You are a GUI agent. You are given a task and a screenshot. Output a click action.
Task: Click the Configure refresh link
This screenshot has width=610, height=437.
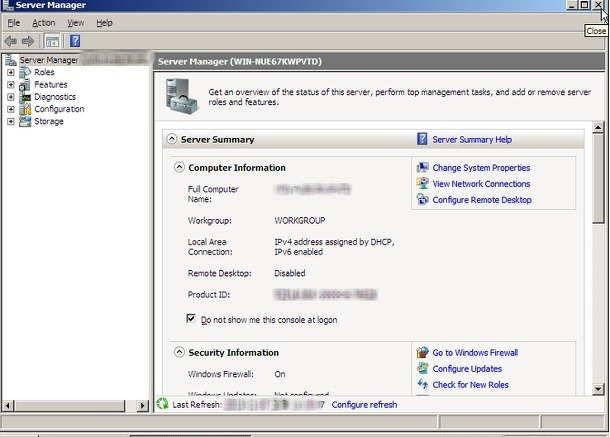click(x=364, y=405)
